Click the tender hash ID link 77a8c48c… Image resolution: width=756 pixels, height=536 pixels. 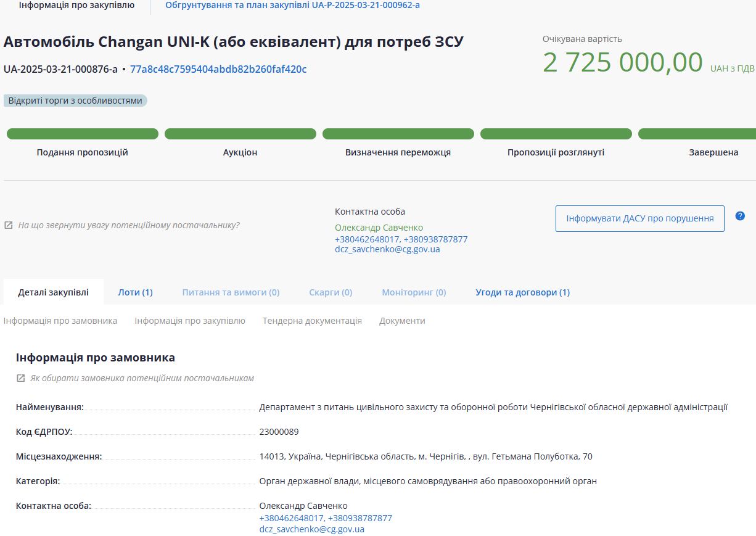pos(218,69)
